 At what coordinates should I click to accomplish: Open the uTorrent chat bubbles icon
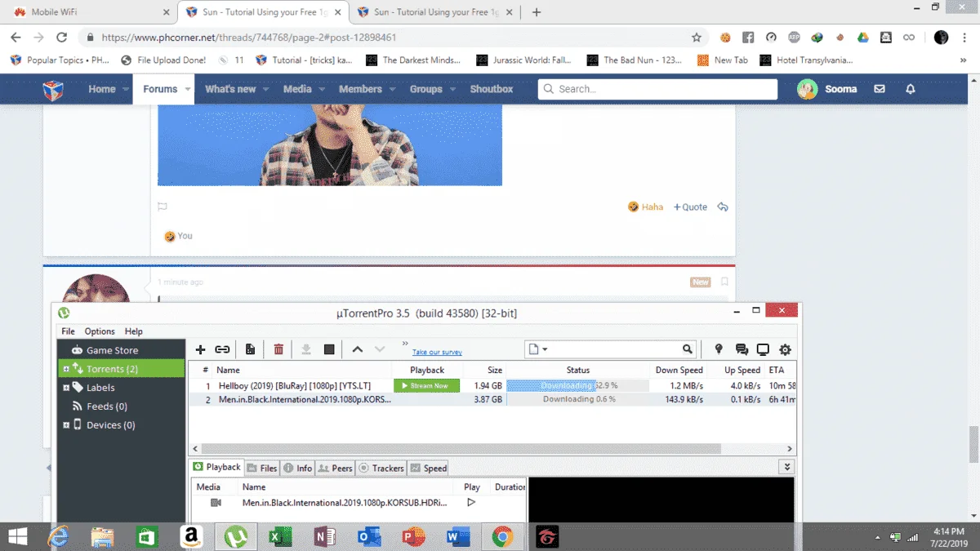742,349
